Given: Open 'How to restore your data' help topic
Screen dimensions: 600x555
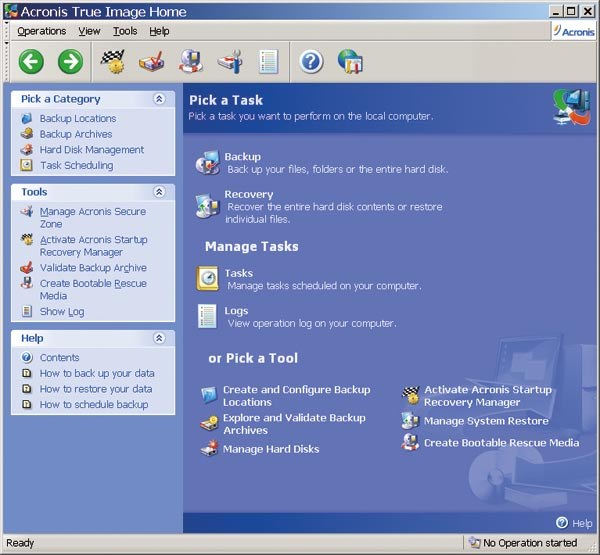Looking at the screenshot, I should [96, 389].
